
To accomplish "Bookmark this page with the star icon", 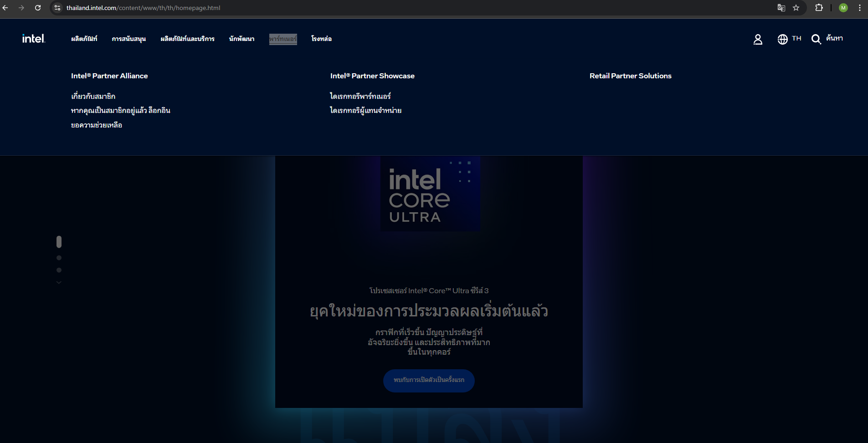I will click(x=796, y=8).
